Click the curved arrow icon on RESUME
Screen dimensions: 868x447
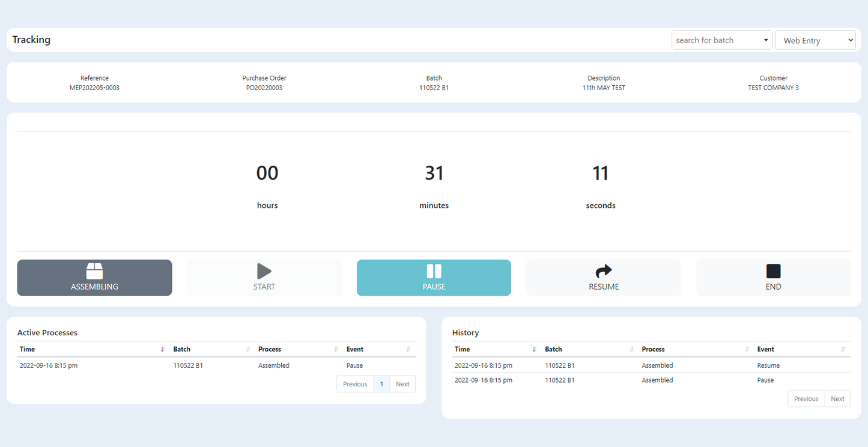point(603,270)
